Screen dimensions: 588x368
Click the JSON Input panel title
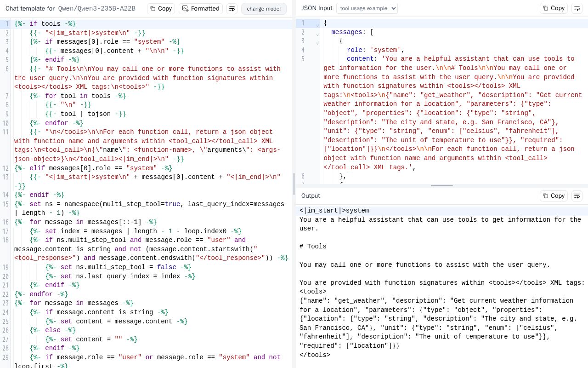(317, 8)
